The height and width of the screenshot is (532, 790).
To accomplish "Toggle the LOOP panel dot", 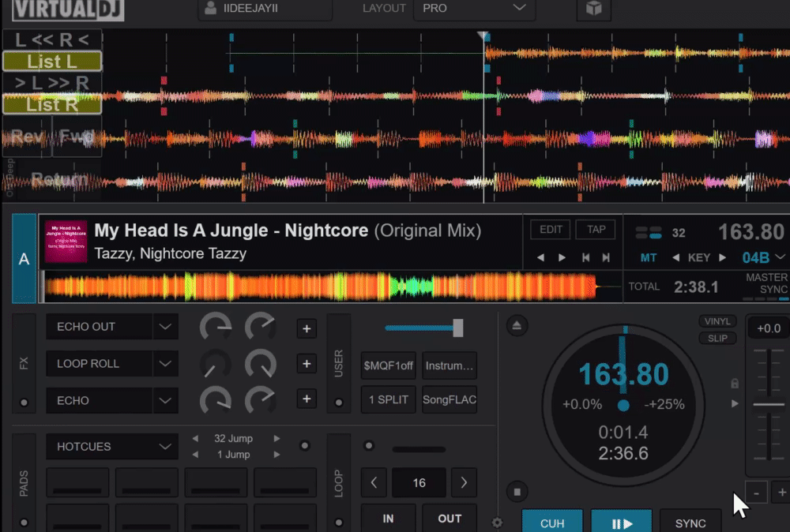I will (339, 523).
